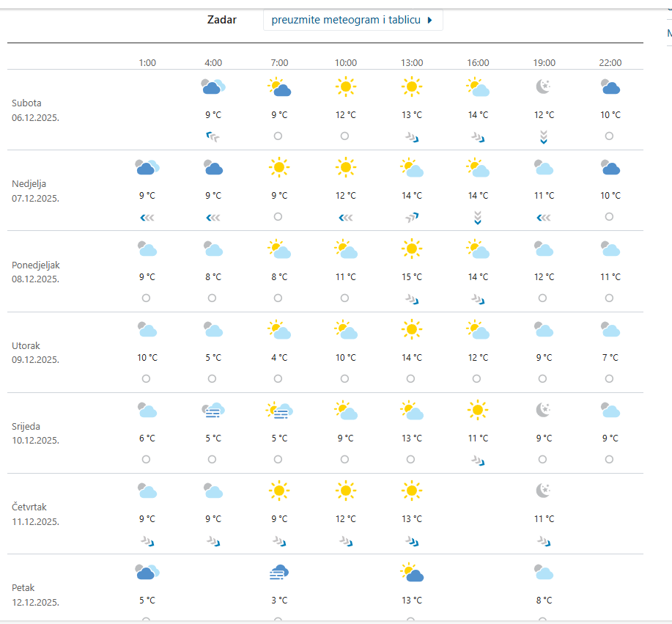Click the fog cloud icon for Petak 7:00
672x624 pixels.
[278, 573]
